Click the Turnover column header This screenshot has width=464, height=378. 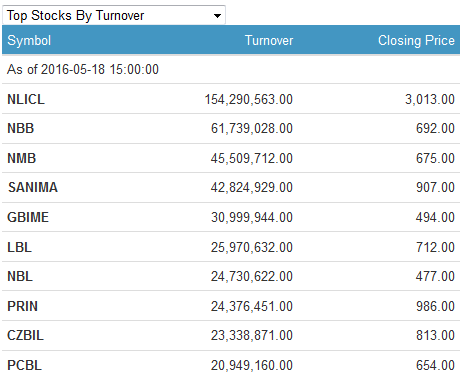[x=269, y=41]
